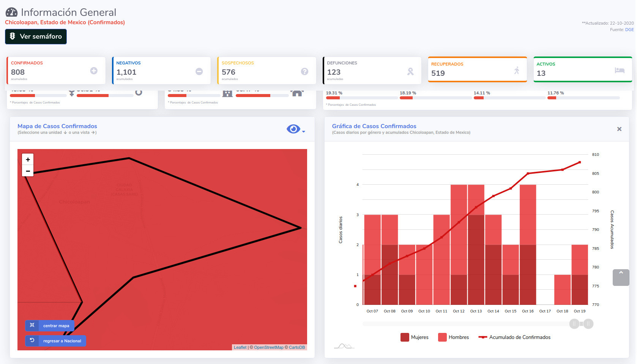The image size is (637, 364).
Task: Zoom in the map with plus button
Action: point(28,160)
